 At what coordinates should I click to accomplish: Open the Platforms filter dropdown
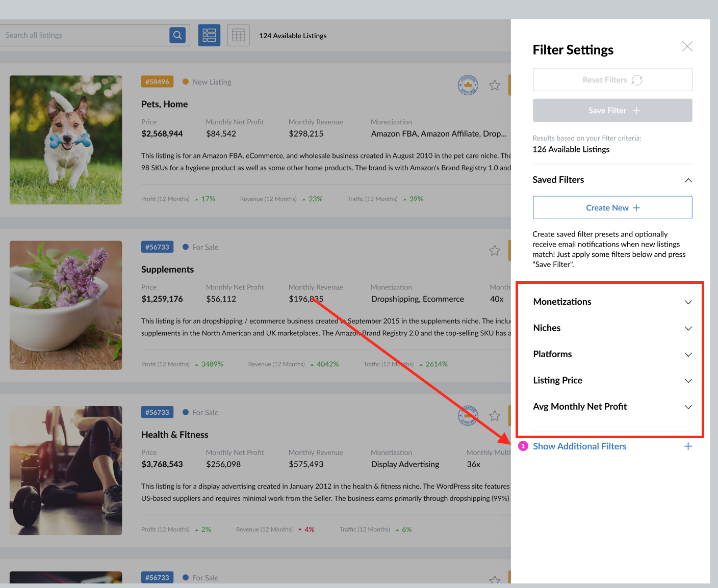pos(688,355)
